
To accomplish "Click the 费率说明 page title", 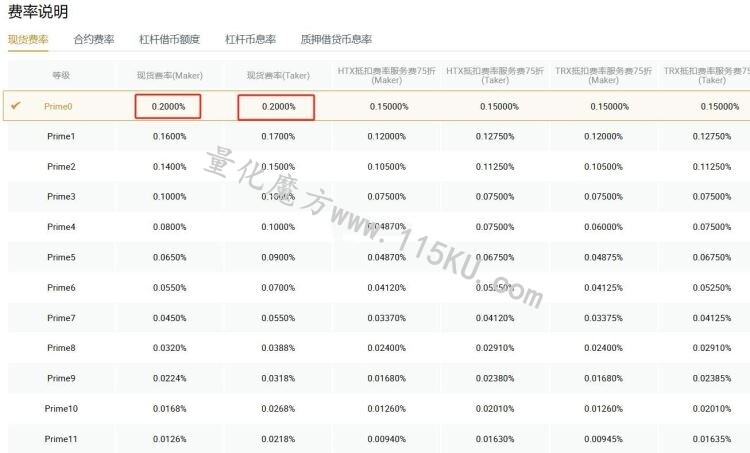I will click(38, 11).
